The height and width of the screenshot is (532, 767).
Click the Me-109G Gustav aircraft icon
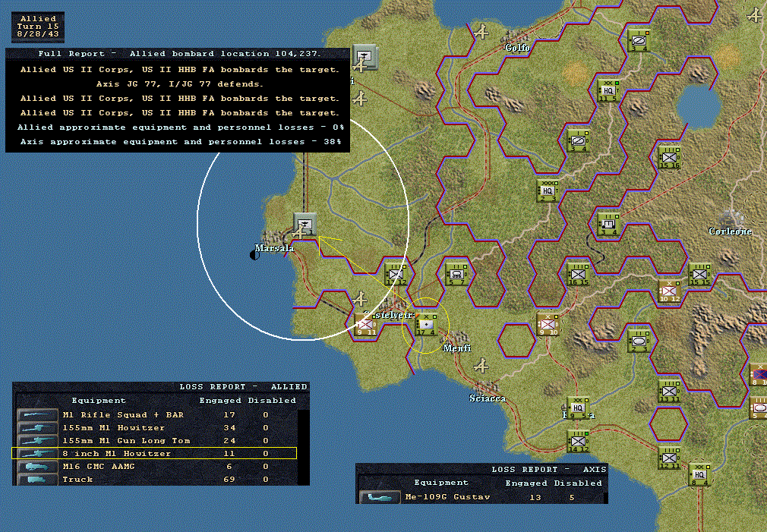(380, 497)
